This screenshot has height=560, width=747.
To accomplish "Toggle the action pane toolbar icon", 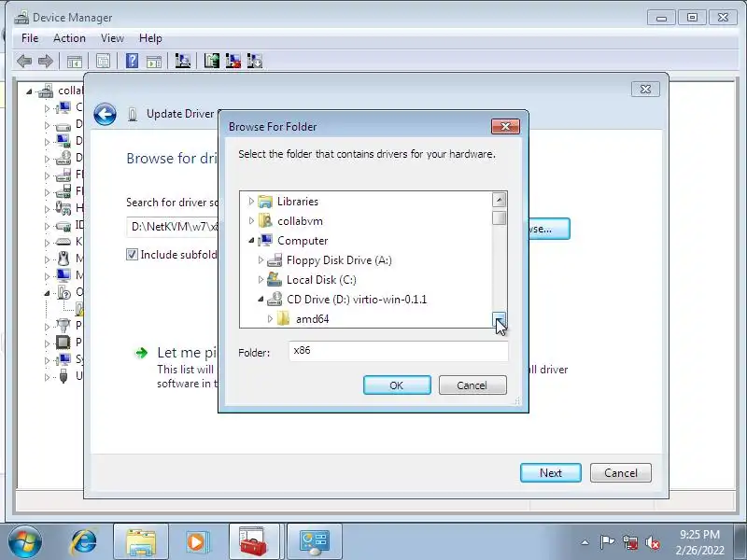I will 154,61.
